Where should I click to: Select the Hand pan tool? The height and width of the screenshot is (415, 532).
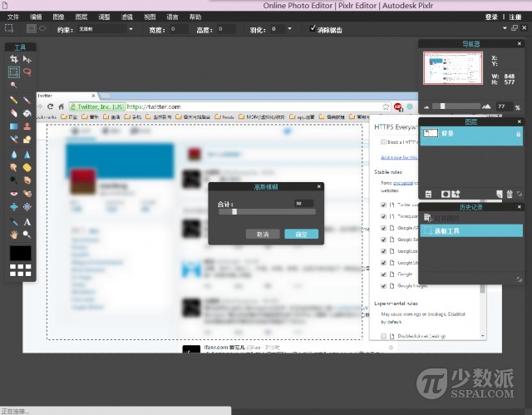(x=13, y=235)
